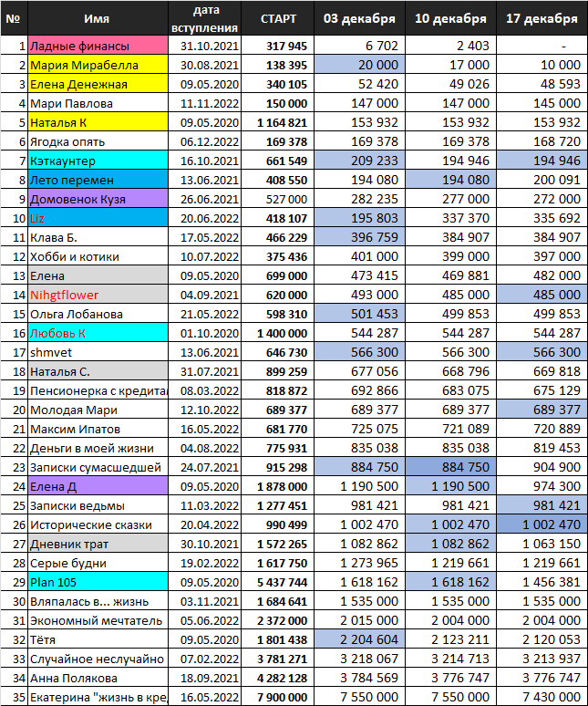
Task: Select the date cell '06.12.2022'
Action: tap(205, 141)
